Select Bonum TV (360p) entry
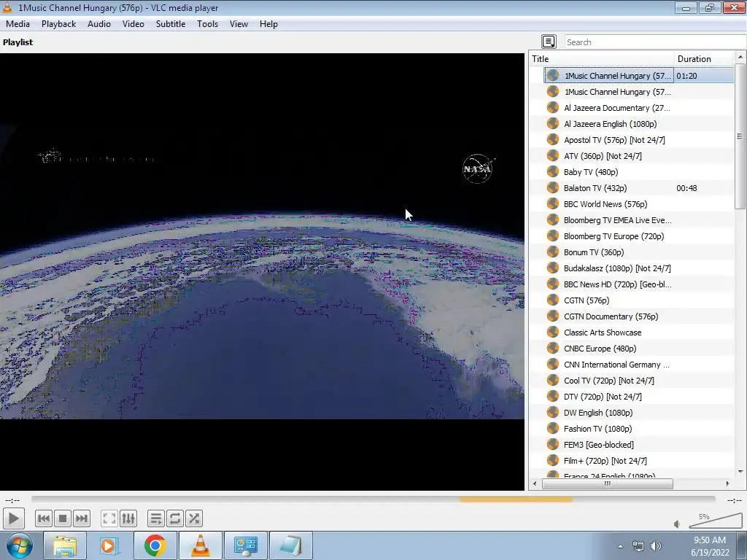Screen dimensions: 747x560 pos(632,252)
